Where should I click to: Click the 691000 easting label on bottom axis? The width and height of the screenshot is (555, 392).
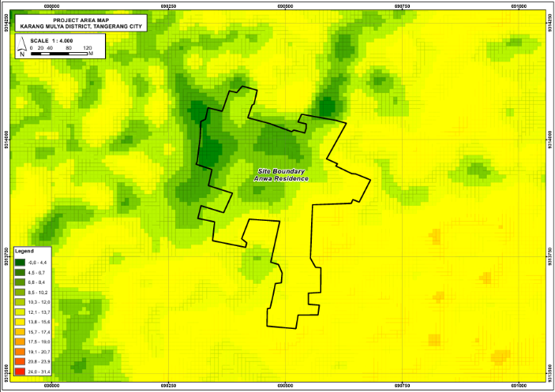[x=519, y=386]
